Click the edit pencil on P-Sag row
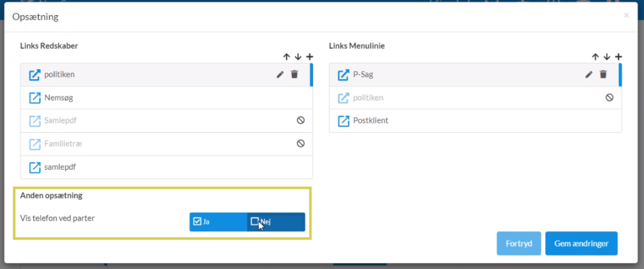 [589, 75]
